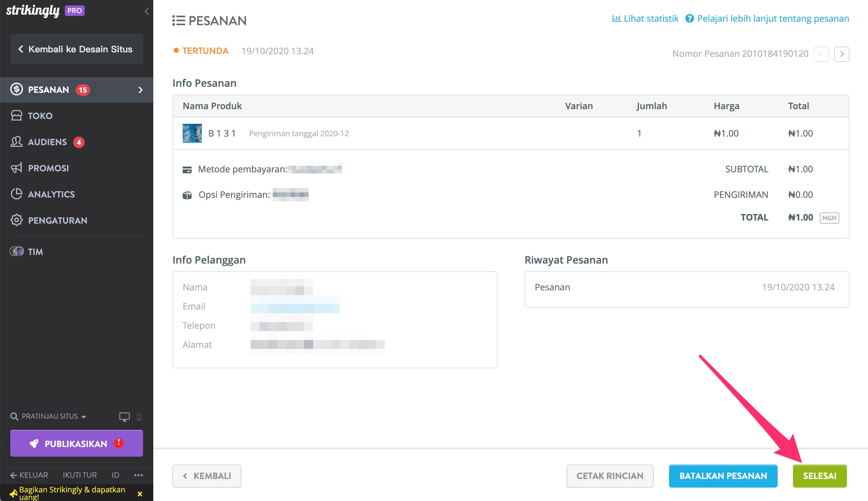This screenshot has width=868, height=501.
Task: Click the 15 orders badge
Action: [x=83, y=90]
